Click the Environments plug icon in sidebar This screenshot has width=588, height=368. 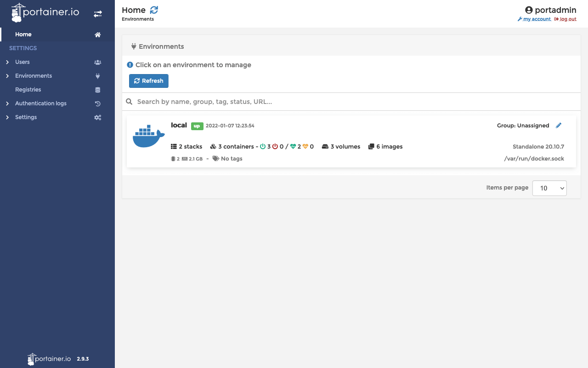tap(97, 76)
